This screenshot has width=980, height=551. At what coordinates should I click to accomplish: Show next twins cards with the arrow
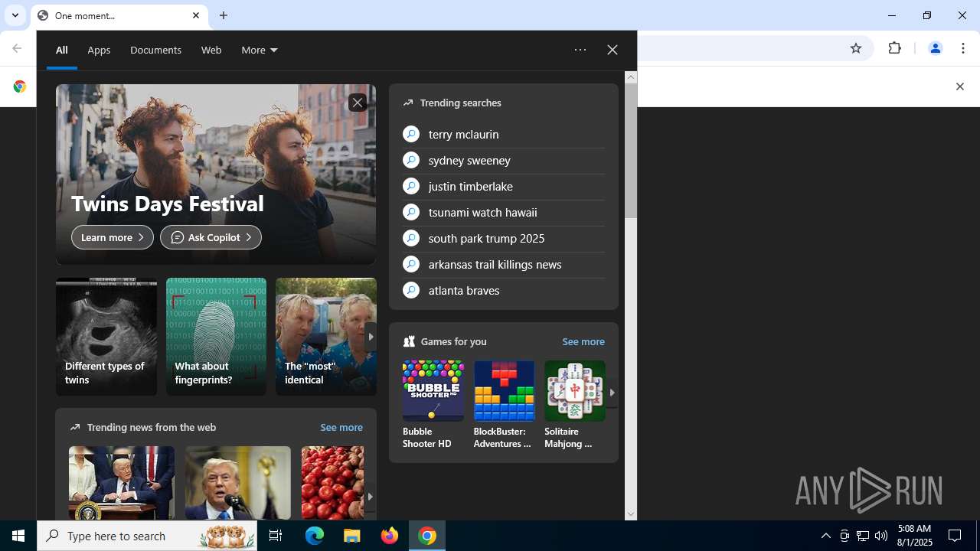click(x=371, y=337)
